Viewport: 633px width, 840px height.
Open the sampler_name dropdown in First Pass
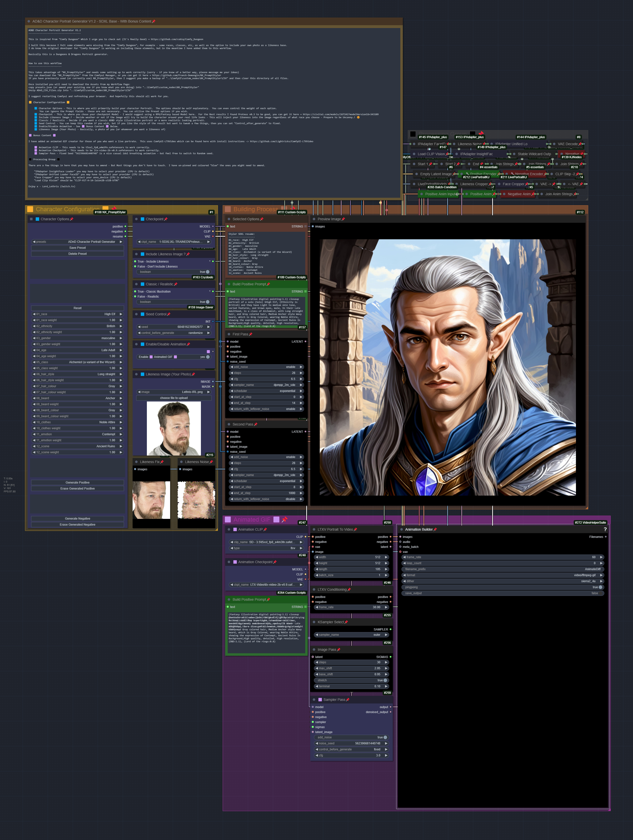point(266,385)
